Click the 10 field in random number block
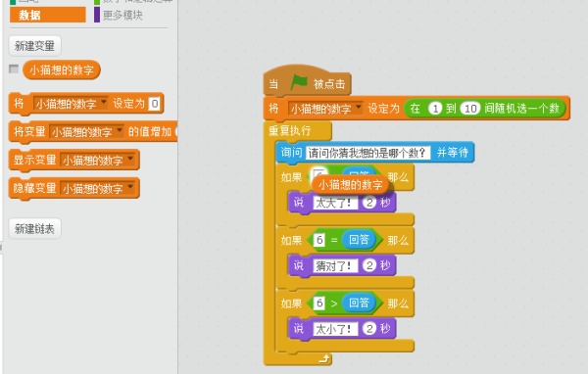 tap(470, 109)
